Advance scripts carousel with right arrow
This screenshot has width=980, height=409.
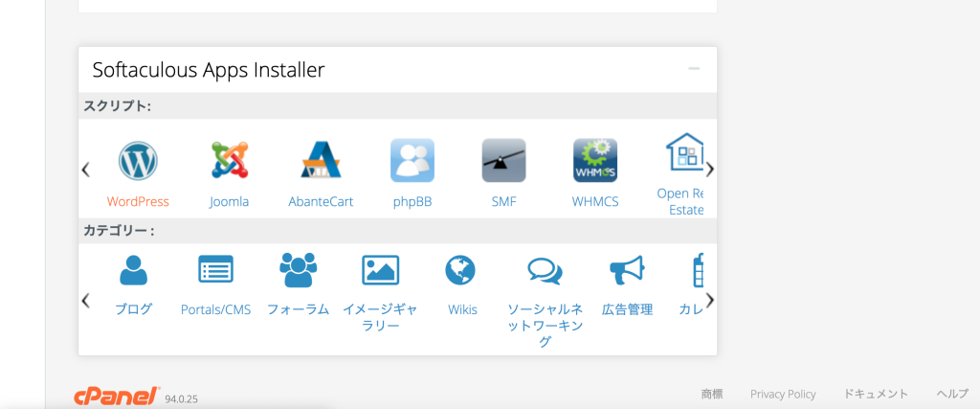tap(709, 170)
